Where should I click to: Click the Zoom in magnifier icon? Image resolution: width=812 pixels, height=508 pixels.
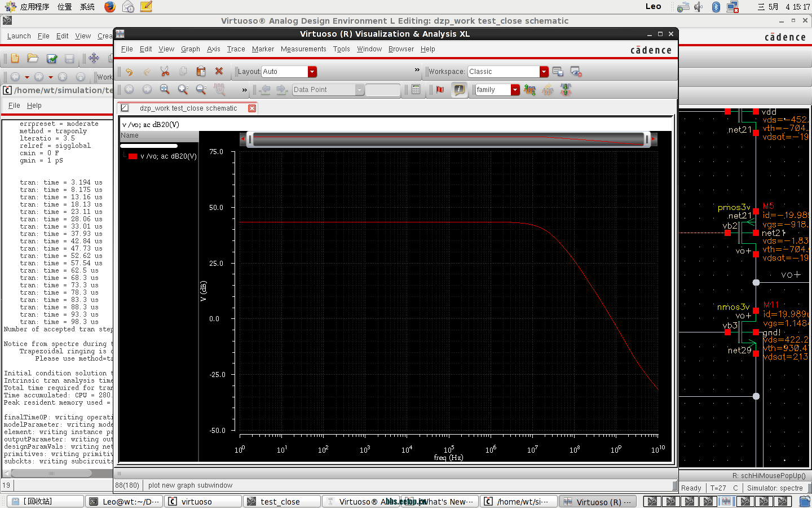[183, 89]
